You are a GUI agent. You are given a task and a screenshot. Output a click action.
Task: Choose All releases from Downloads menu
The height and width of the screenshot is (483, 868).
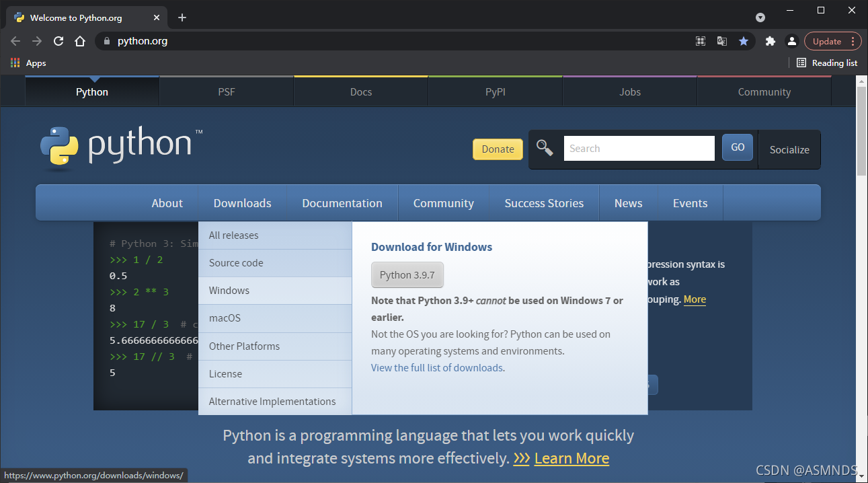[275, 235]
